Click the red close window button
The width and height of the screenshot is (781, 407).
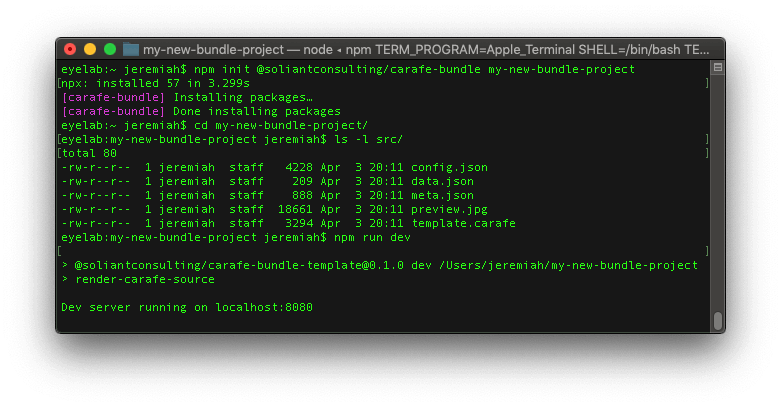tap(70, 49)
